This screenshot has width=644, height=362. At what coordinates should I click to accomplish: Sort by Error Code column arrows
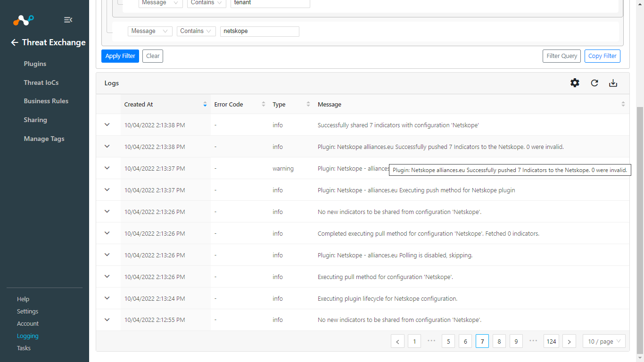coord(264,104)
